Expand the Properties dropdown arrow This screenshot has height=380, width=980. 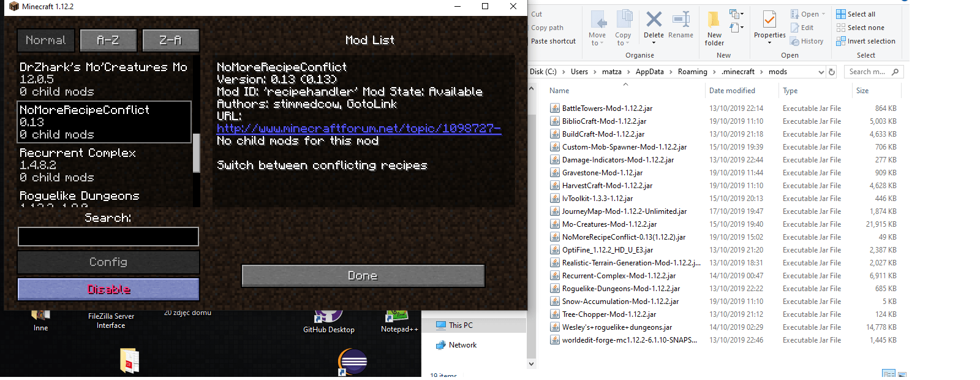coord(769,43)
